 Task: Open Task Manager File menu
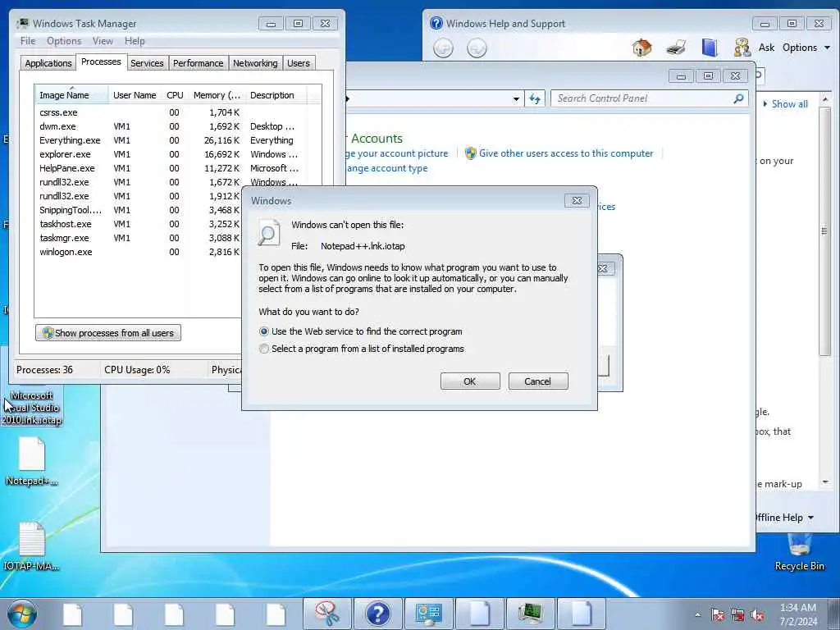[x=28, y=41]
